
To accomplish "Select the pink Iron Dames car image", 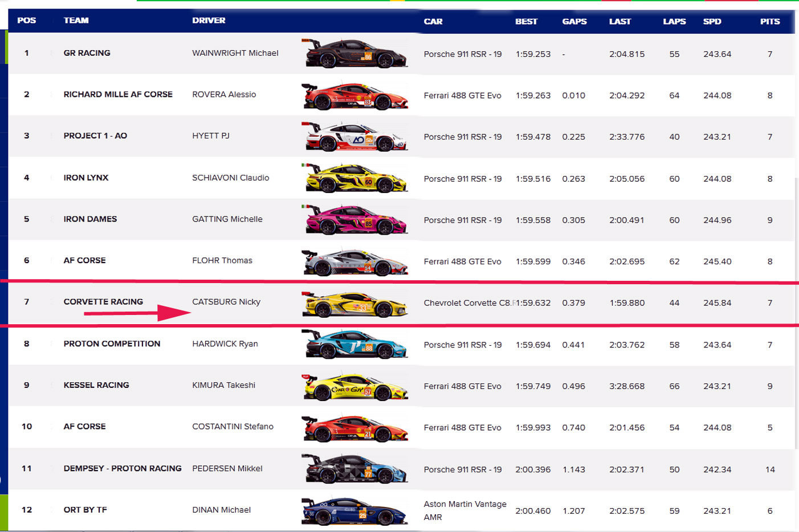I will (356, 220).
